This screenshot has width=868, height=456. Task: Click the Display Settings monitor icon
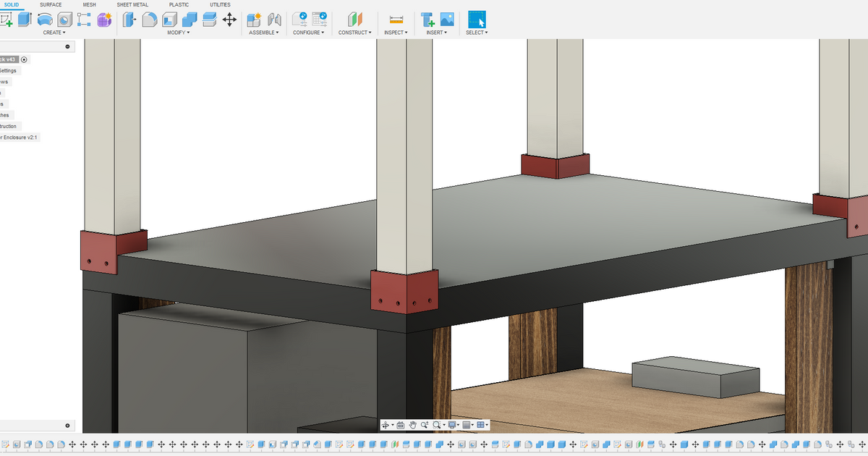tap(452, 425)
